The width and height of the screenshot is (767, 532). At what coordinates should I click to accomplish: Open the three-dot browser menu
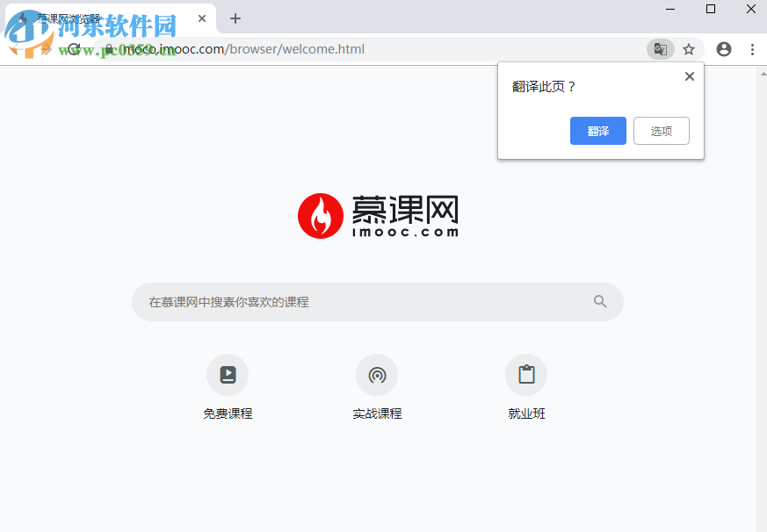(752, 49)
